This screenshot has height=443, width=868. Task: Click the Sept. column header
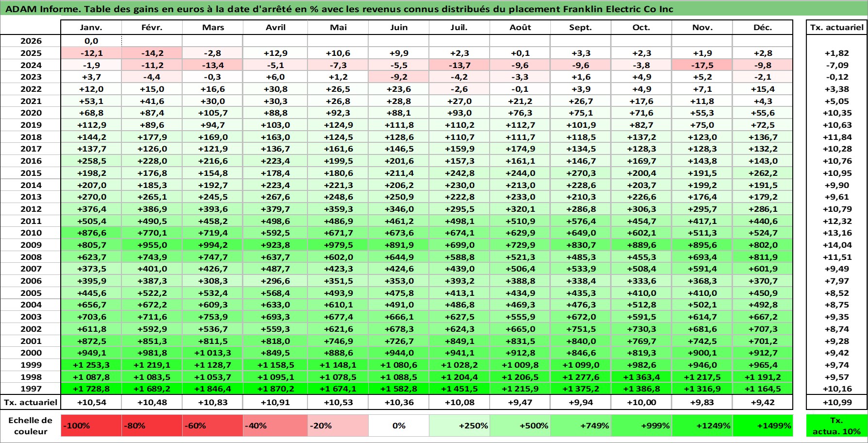[x=580, y=27]
